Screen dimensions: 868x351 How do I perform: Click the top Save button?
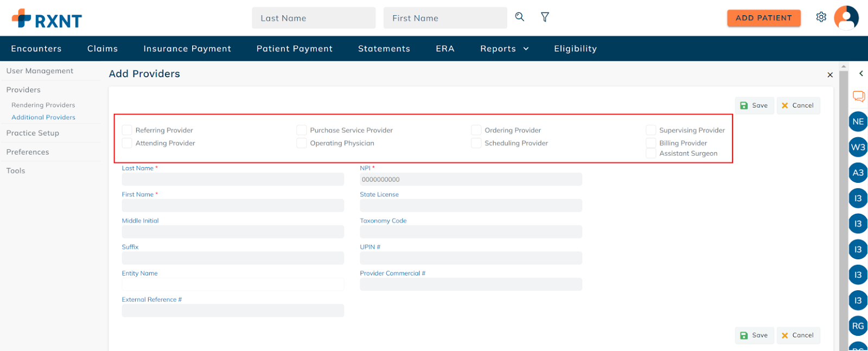tap(754, 106)
